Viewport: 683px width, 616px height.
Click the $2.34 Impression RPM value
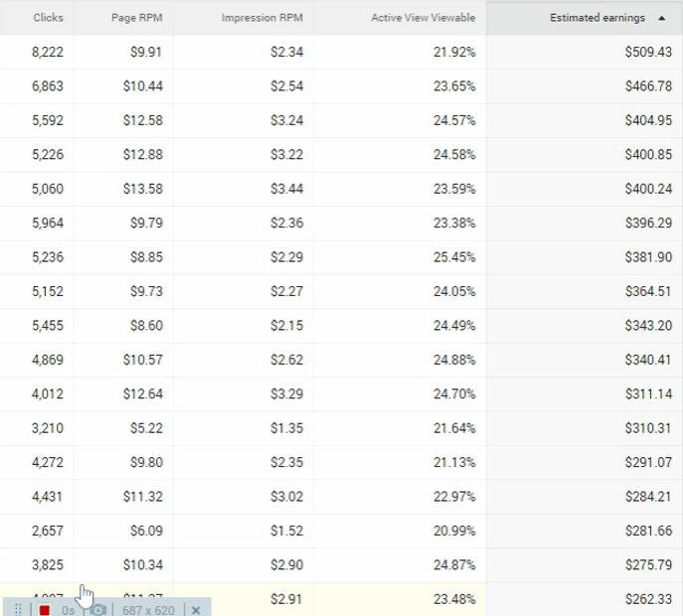click(286, 52)
